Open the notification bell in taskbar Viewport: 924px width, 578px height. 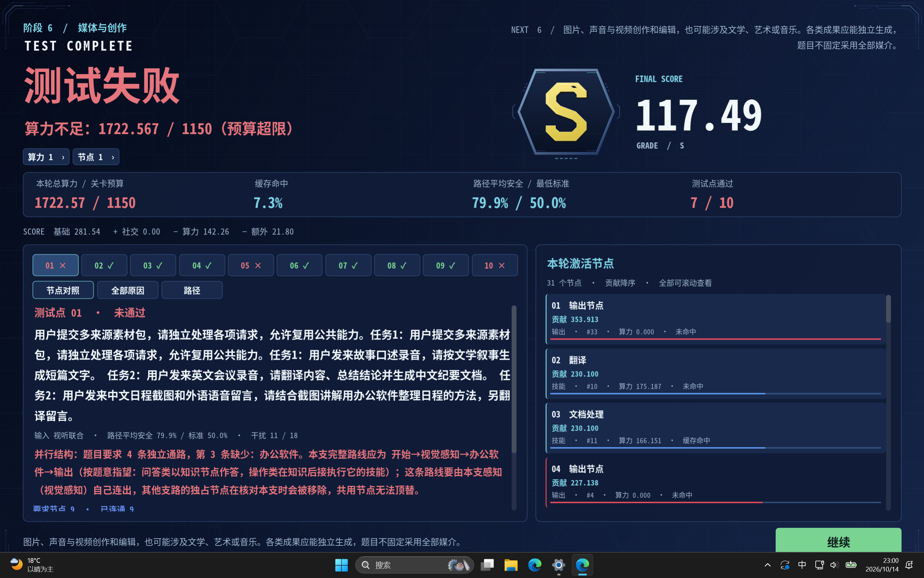pyautogui.click(x=909, y=565)
